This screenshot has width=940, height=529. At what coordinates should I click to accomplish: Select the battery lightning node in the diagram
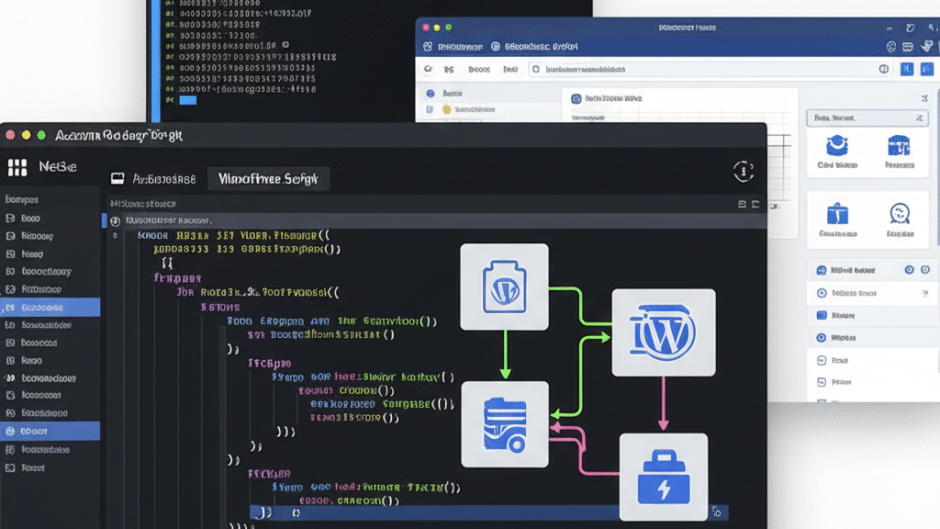[664, 477]
